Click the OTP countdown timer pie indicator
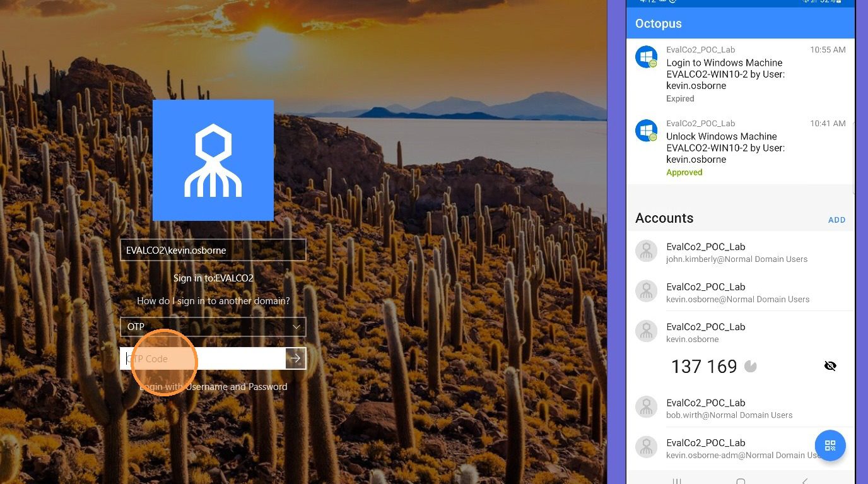 click(751, 366)
